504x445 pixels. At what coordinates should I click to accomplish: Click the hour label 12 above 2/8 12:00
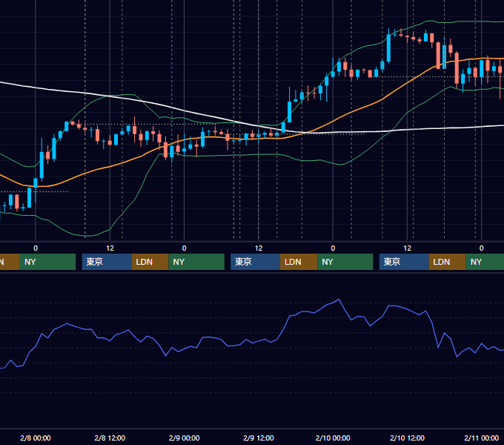[110, 248]
